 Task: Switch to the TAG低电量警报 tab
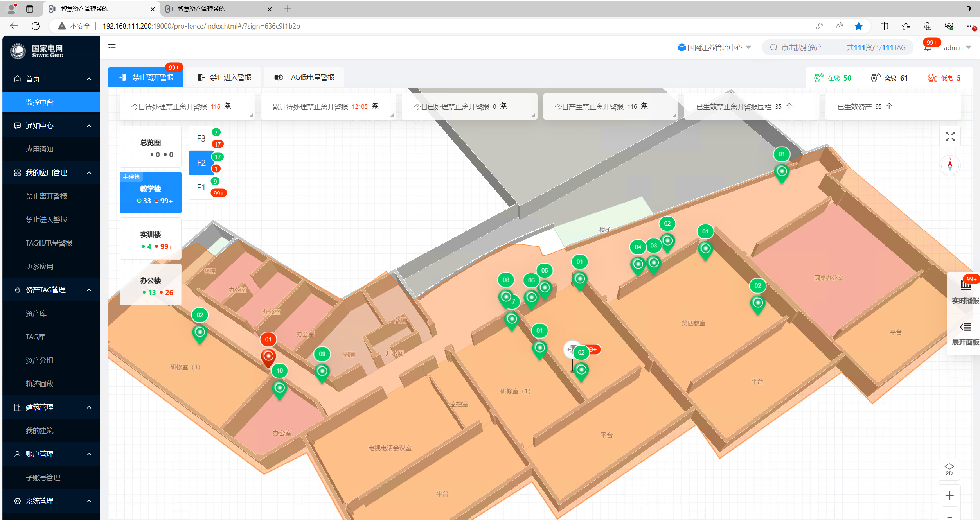tap(304, 77)
